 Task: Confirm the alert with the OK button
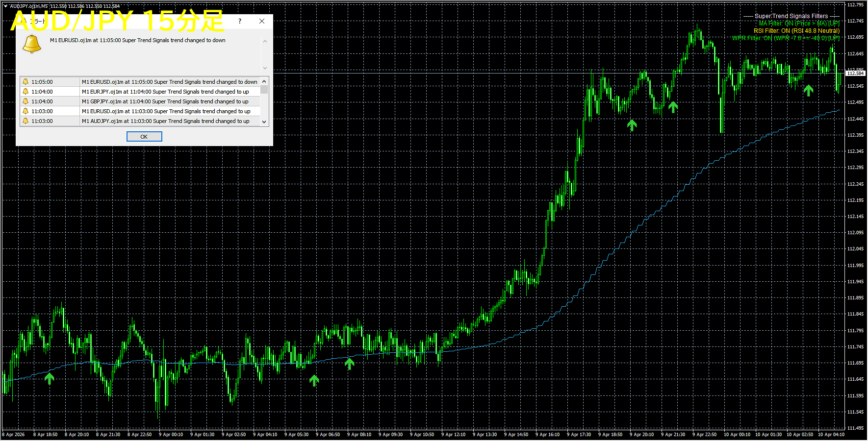tap(144, 136)
